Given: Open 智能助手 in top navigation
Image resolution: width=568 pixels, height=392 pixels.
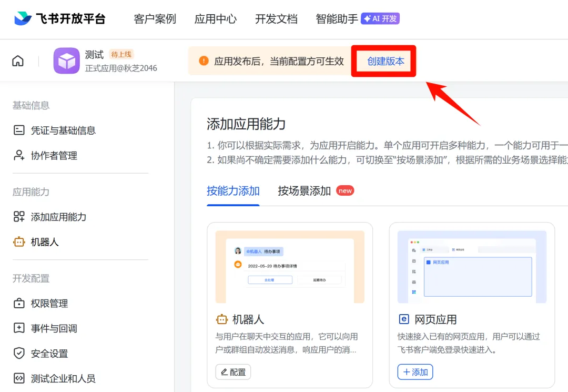Looking at the screenshot, I should (337, 19).
